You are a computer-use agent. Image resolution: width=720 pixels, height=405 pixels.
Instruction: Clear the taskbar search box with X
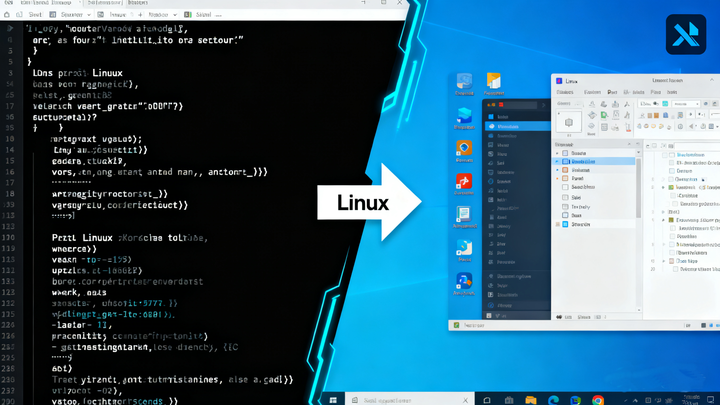click(x=465, y=400)
